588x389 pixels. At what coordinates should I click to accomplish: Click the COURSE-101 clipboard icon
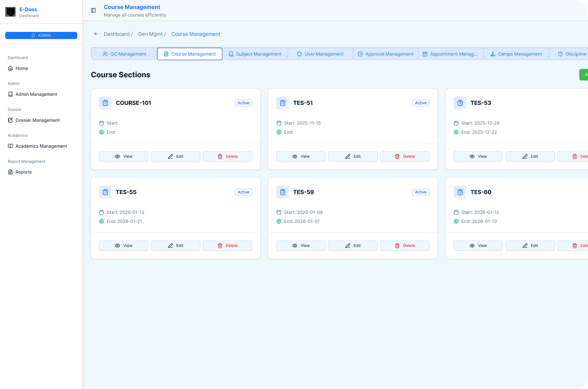105,103
